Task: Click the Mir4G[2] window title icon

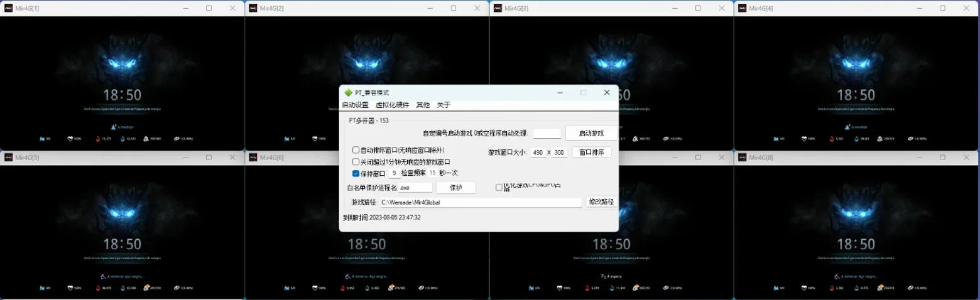Action: (x=253, y=8)
